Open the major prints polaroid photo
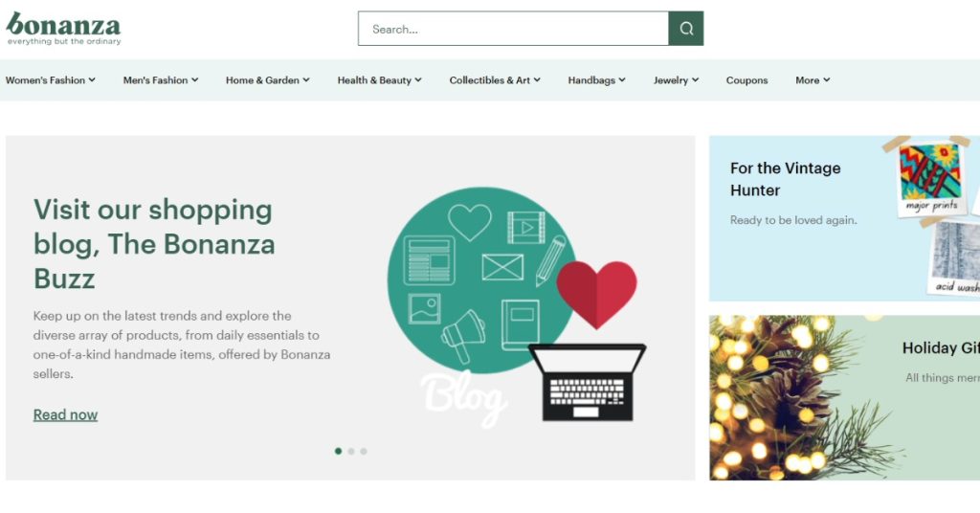 pos(929,179)
